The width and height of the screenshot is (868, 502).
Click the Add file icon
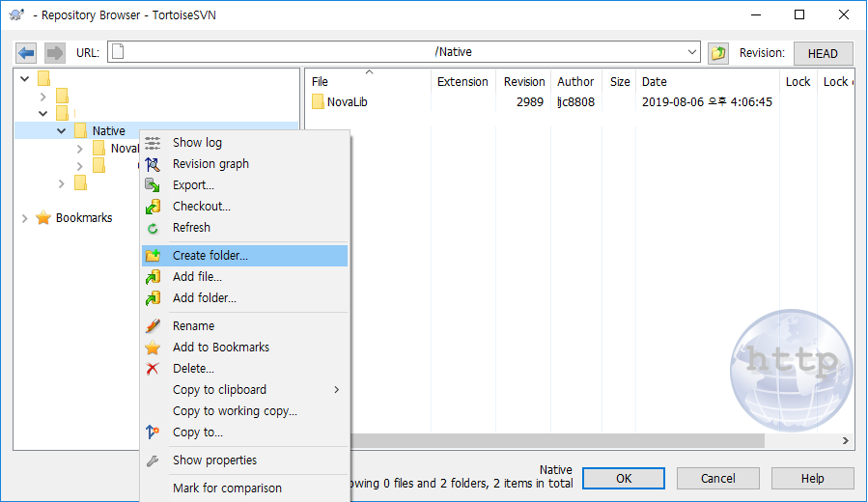[153, 277]
